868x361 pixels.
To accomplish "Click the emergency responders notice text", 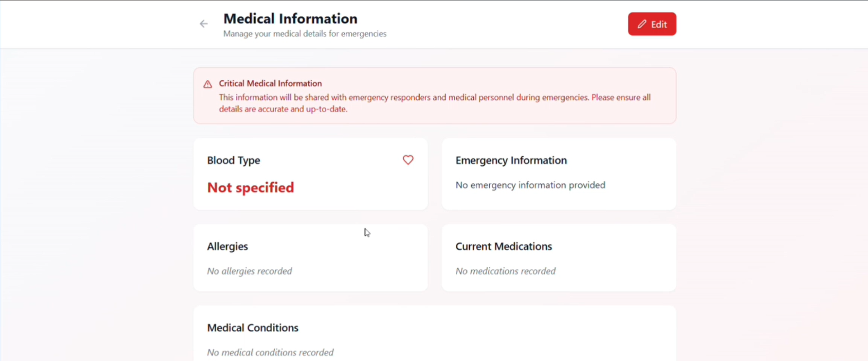I will tap(434, 103).
